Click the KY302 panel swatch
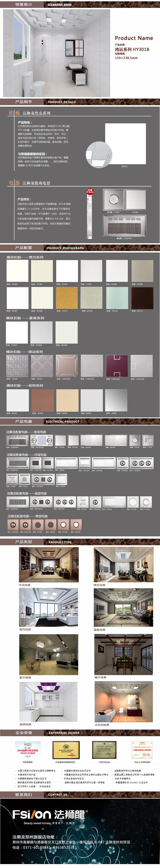The width and height of the screenshot is (160, 868). pyautogui.click(x=17, y=271)
